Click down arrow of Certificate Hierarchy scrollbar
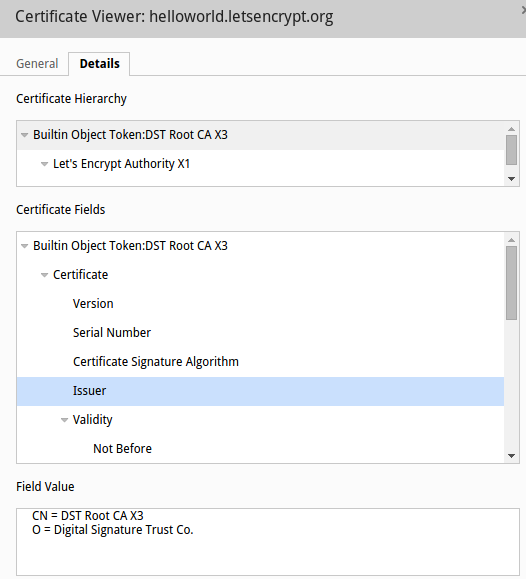 pyautogui.click(x=512, y=179)
